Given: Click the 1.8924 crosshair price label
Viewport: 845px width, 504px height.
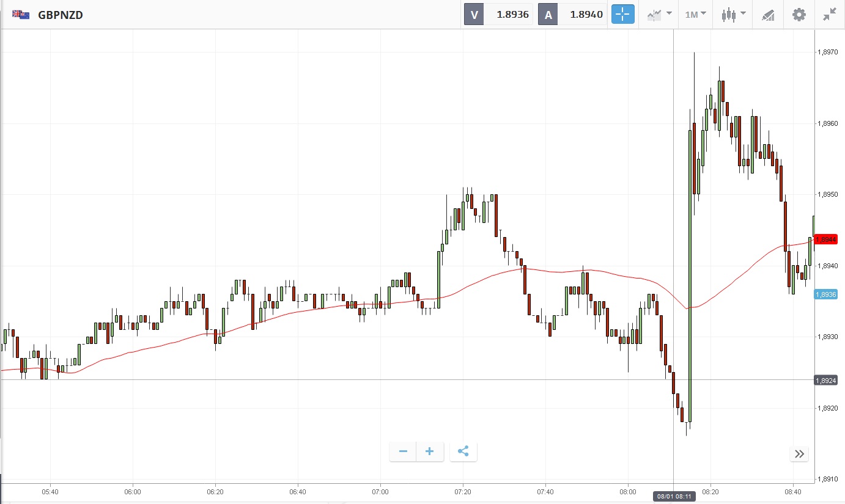Looking at the screenshot, I should click(x=825, y=381).
